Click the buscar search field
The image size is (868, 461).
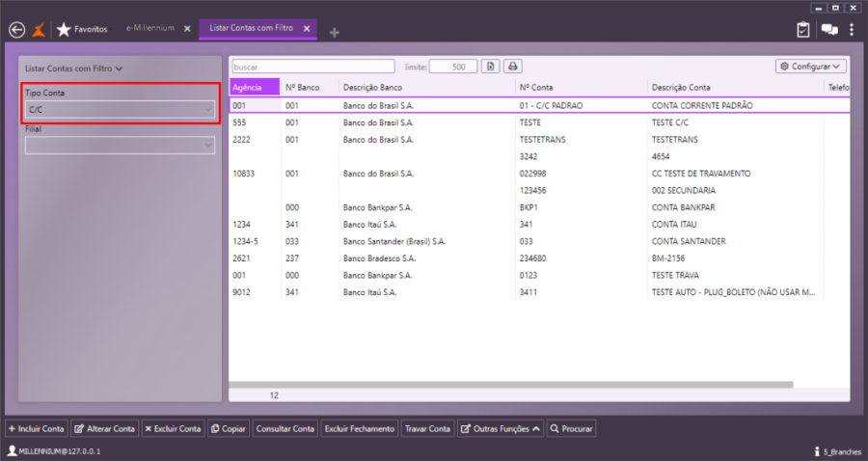pyautogui.click(x=312, y=67)
